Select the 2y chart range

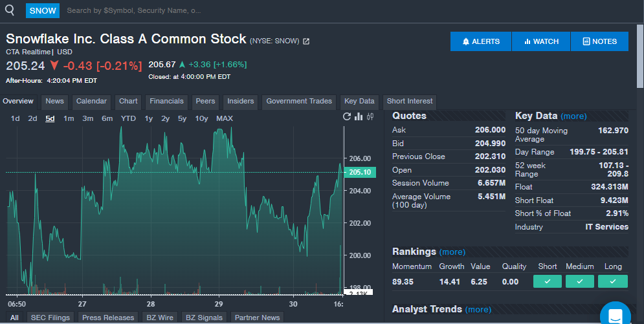coord(165,118)
